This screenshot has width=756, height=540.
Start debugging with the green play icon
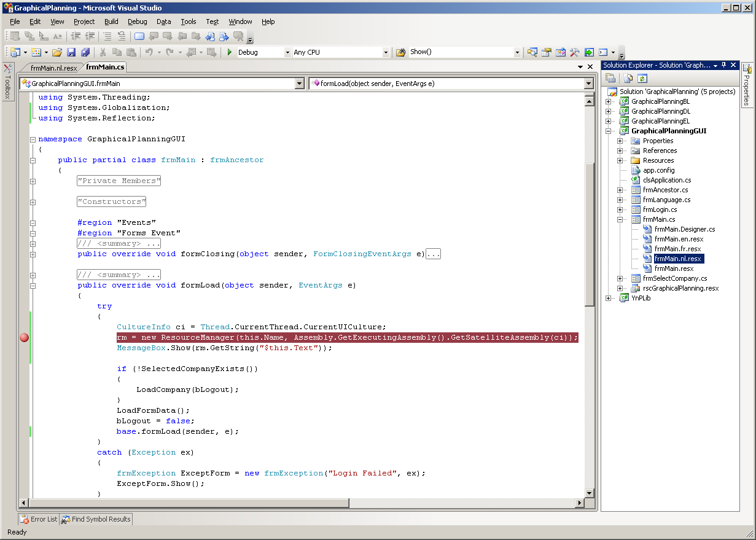[x=229, y=52]
